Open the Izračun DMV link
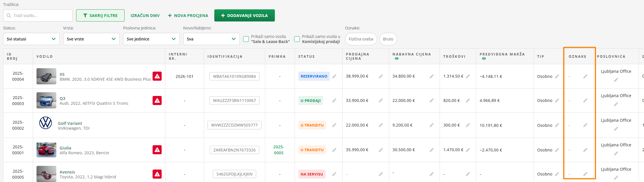 (145, 16)
